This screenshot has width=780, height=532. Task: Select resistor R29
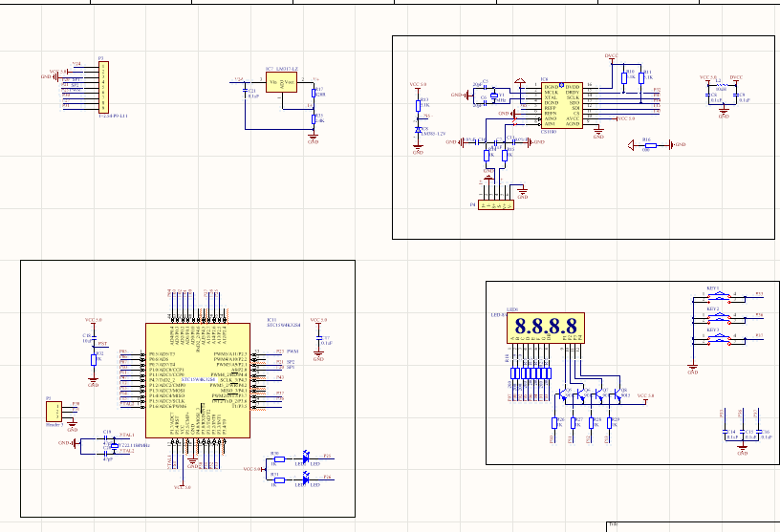[610, 423]
